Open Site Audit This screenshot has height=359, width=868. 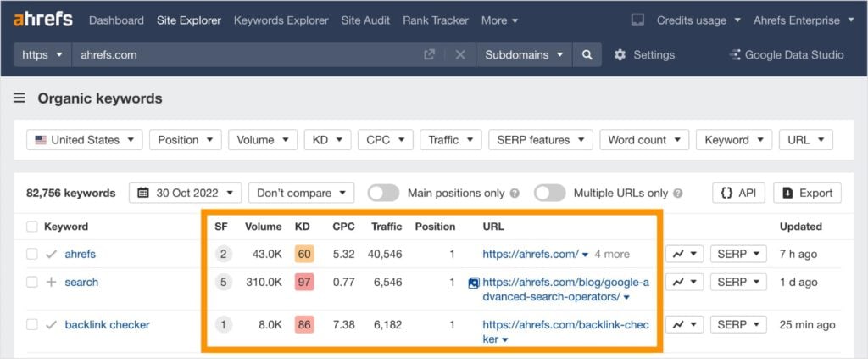tap(365, 20)
